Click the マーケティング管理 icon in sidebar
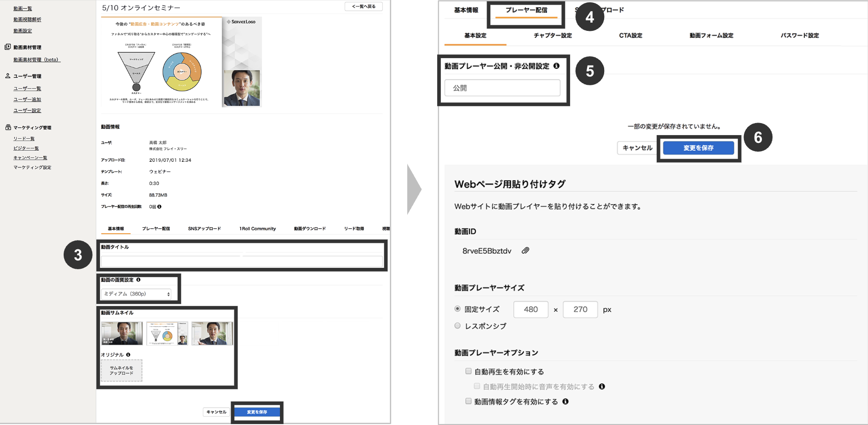The width and height of the screenshot is (868, 425). (8, 127)
